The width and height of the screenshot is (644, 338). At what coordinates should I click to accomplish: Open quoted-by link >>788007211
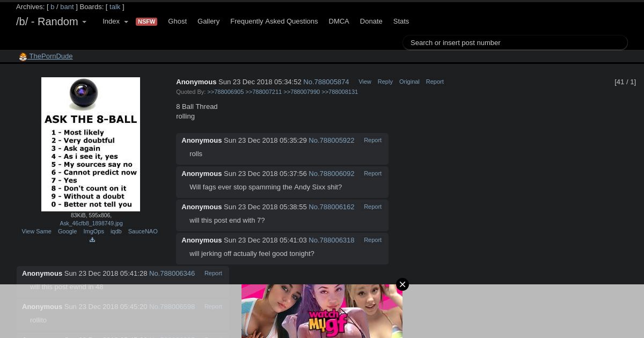click(x=264, y=92)
